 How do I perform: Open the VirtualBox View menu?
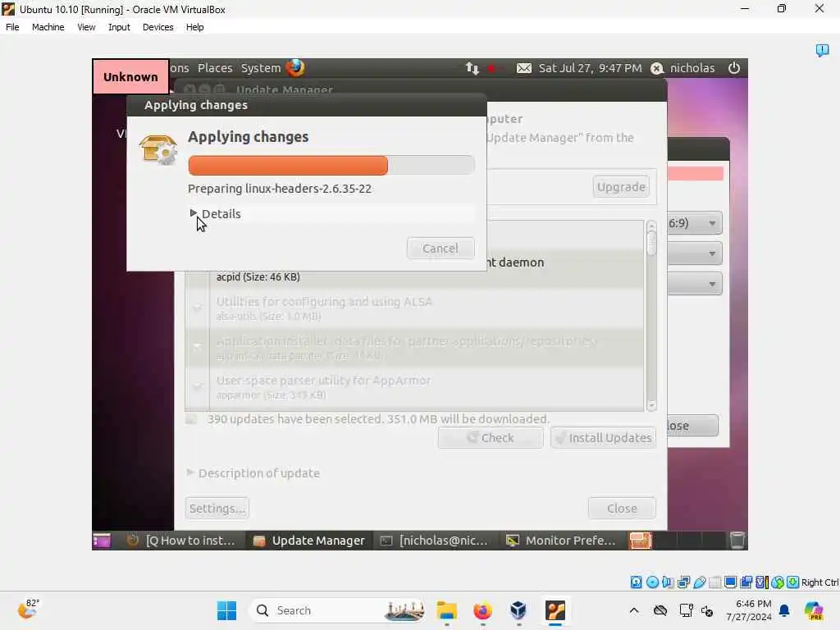(85, 27)
